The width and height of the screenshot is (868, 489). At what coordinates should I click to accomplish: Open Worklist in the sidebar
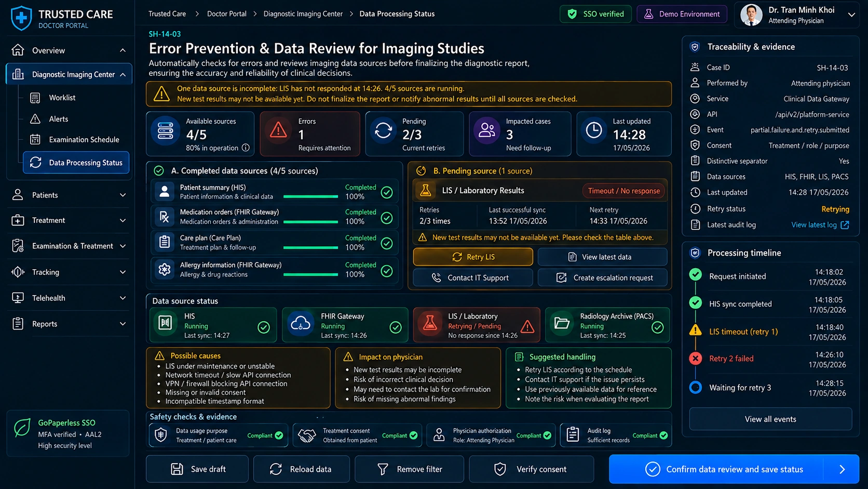click(62, 98)
